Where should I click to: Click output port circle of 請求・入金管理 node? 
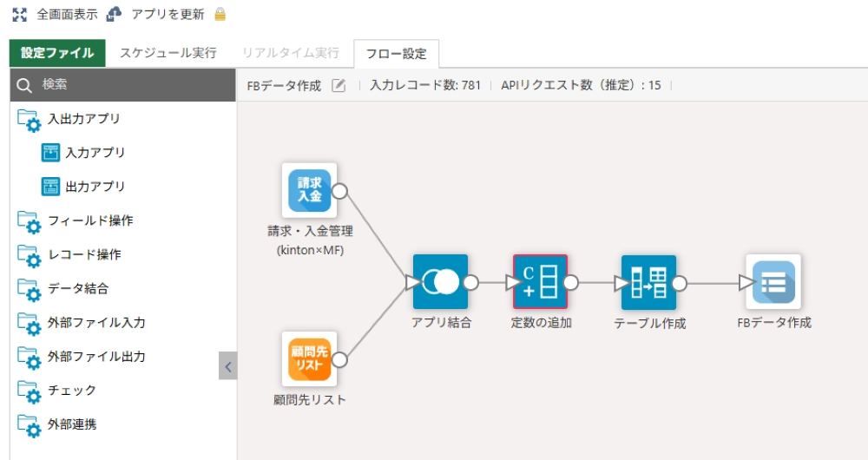click(339, 191)
